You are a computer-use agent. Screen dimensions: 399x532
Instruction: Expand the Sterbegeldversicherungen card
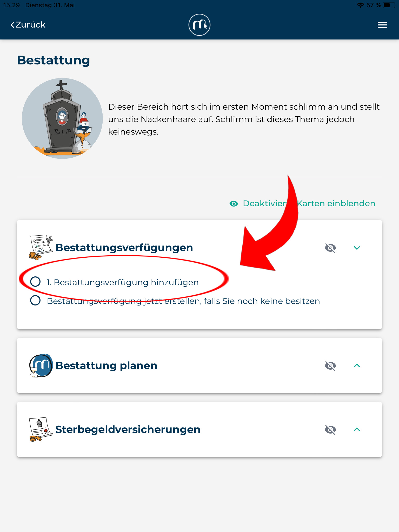coord(357,429)
